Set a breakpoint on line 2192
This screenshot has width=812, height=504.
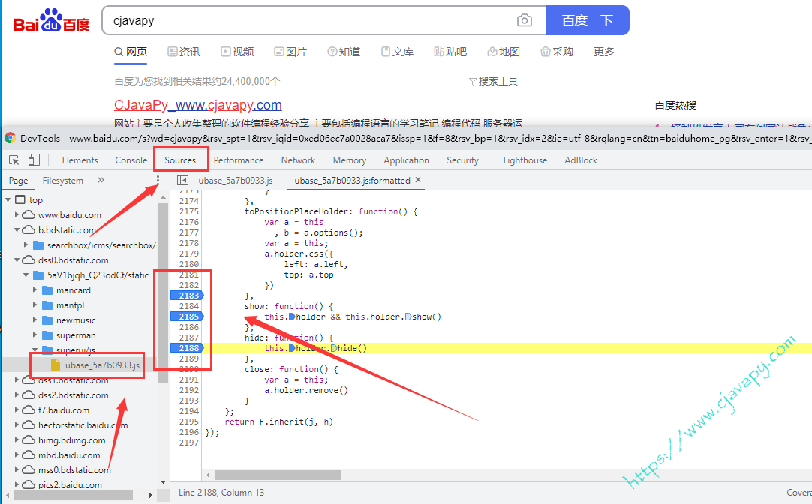(188, 390)
